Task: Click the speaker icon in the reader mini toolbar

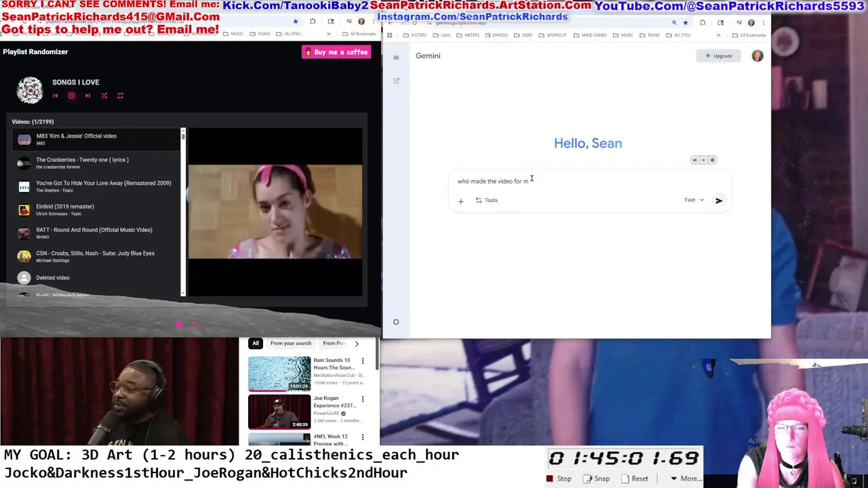Action: point(694,160)
